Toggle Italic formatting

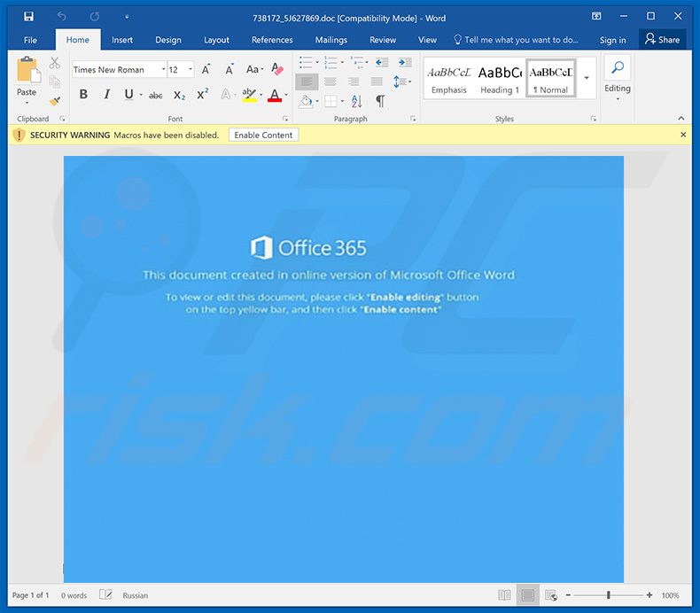click(106, 94)
